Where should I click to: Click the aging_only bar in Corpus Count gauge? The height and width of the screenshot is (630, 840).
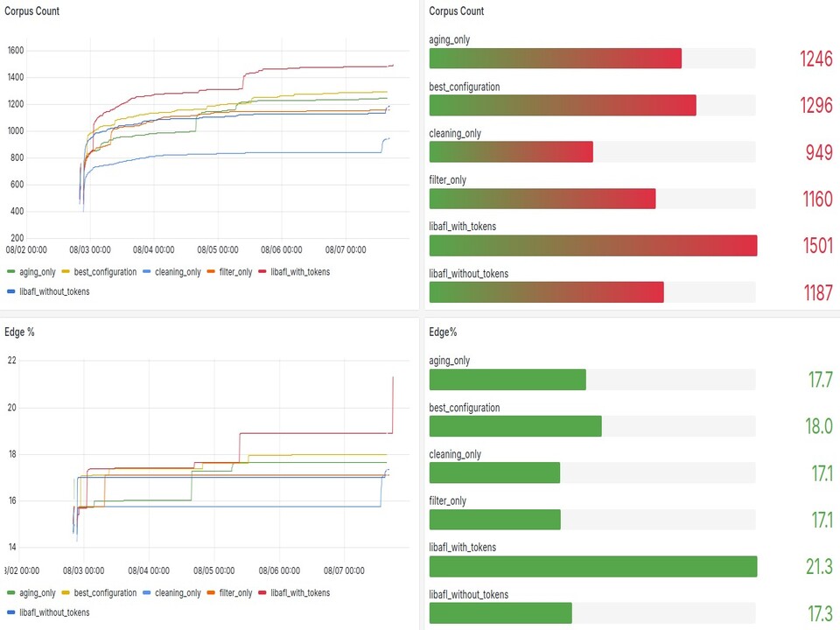tap(556, 59)
